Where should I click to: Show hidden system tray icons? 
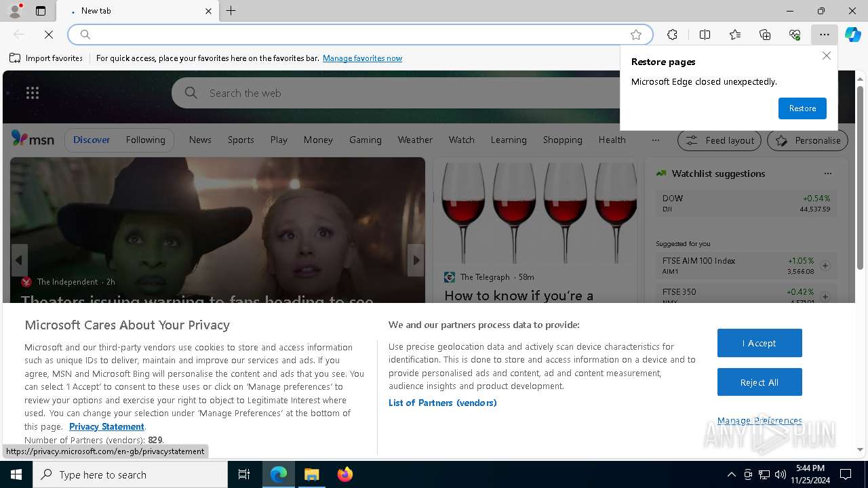(x=731, y=474)
